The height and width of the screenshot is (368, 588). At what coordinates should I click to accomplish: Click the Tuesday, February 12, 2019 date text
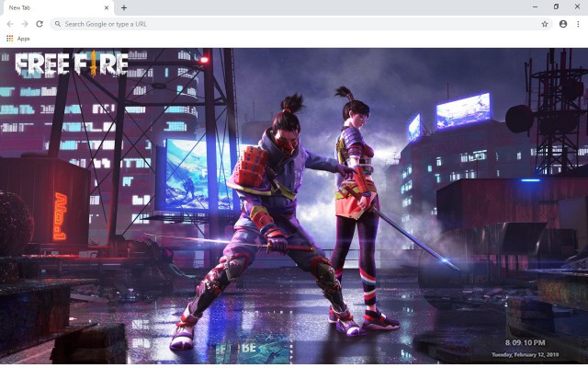525,354
